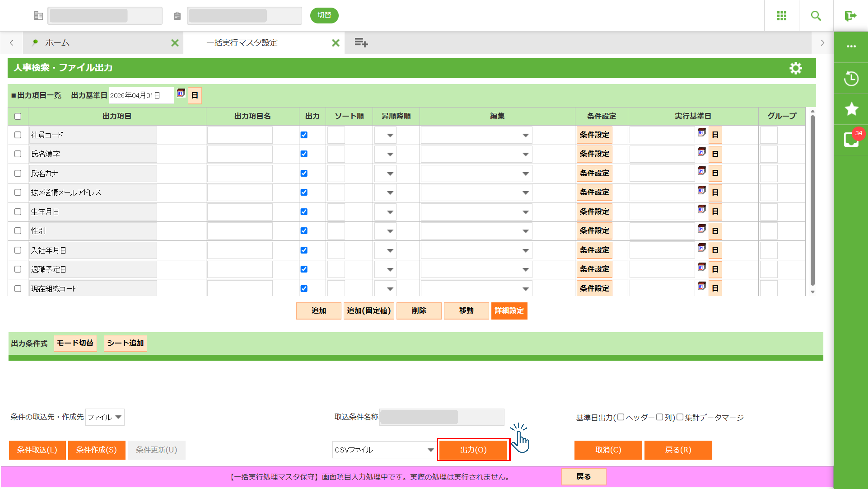Open the 条件の取込先 ファイル dropdown
Viewport: 868px width, 489px height.
tap(105, 417)
